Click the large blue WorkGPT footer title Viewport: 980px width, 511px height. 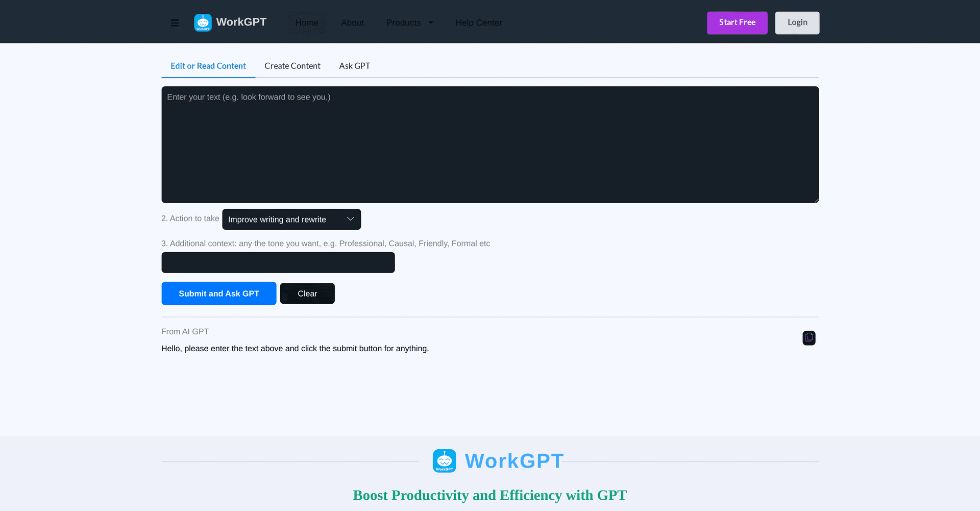click(x=514, y=461)
